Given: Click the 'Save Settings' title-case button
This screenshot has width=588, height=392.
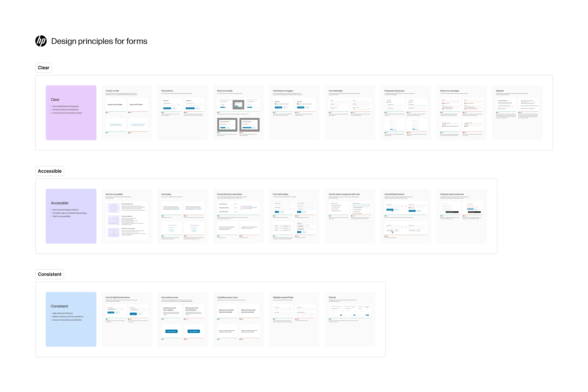Looking at the screenshot, I should pos(194,331).
